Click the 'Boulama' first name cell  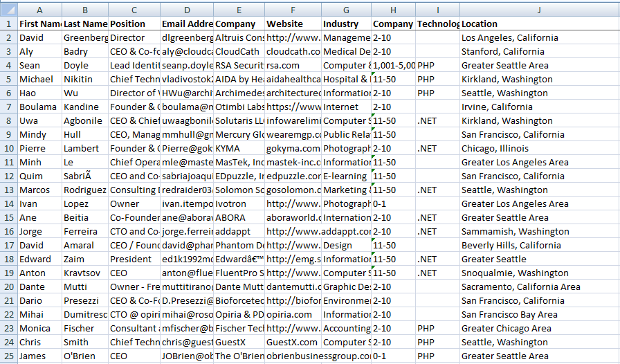pos(40,107)
